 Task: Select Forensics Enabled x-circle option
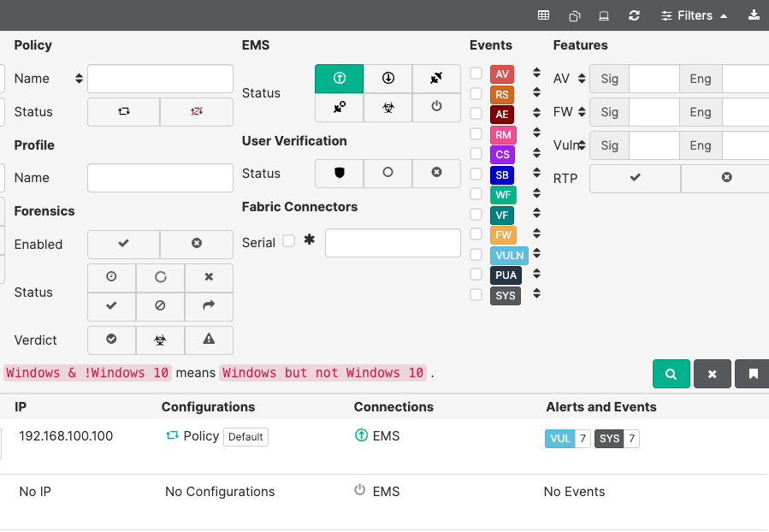[197, 244]
